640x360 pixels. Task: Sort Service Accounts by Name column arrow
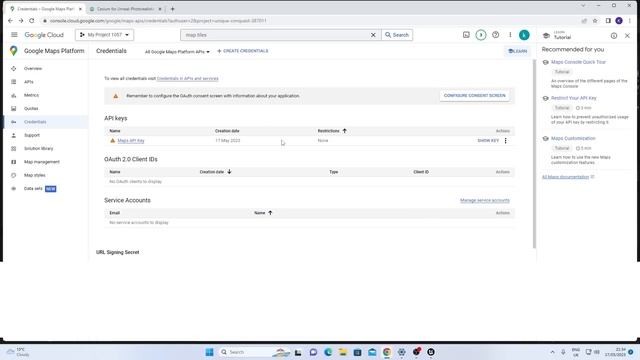[x=270, y=213]
